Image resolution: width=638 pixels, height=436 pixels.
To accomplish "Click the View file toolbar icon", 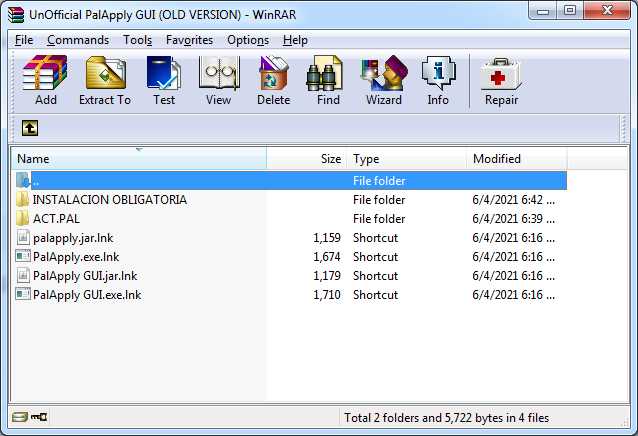I will click(219, 73).
